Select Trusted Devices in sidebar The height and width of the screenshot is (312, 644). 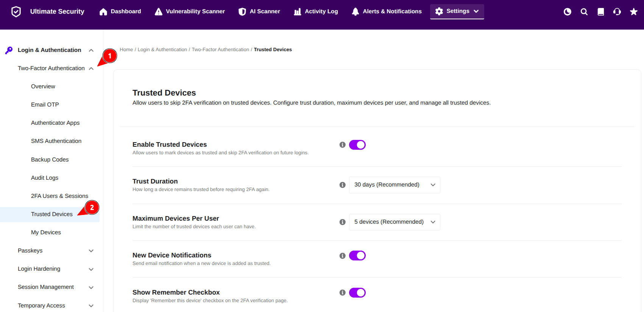pos(50,214)
